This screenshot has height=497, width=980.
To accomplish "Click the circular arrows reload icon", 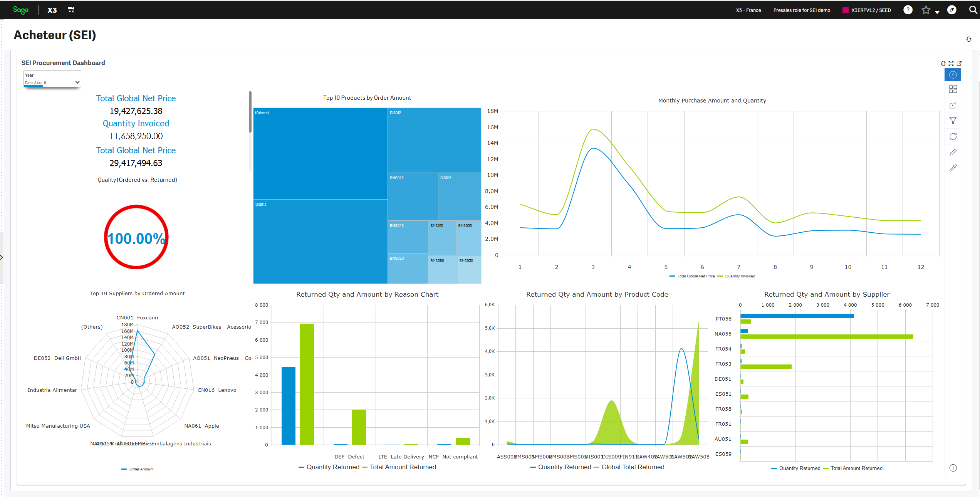I will [953, 137].
